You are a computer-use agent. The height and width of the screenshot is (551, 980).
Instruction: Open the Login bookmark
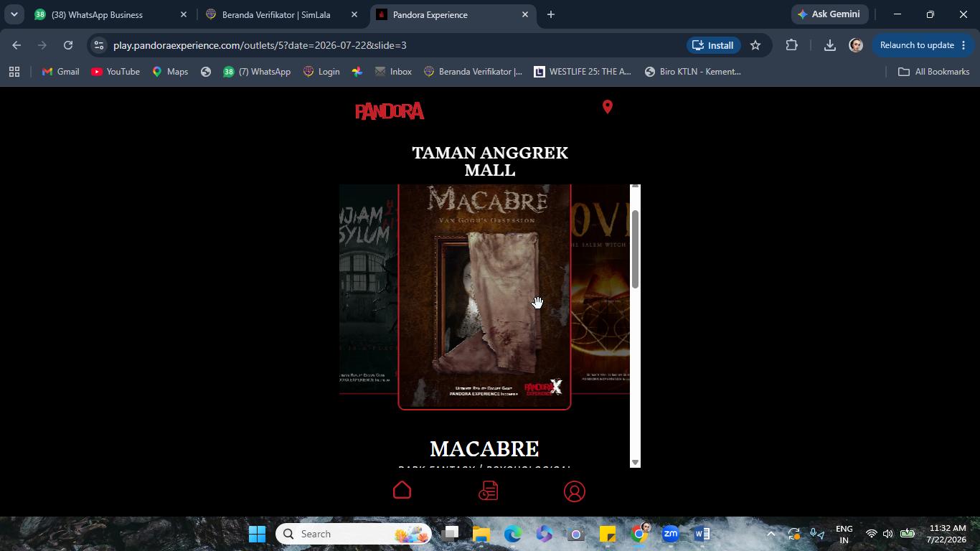pyautogui.click(x=321, y=72)
